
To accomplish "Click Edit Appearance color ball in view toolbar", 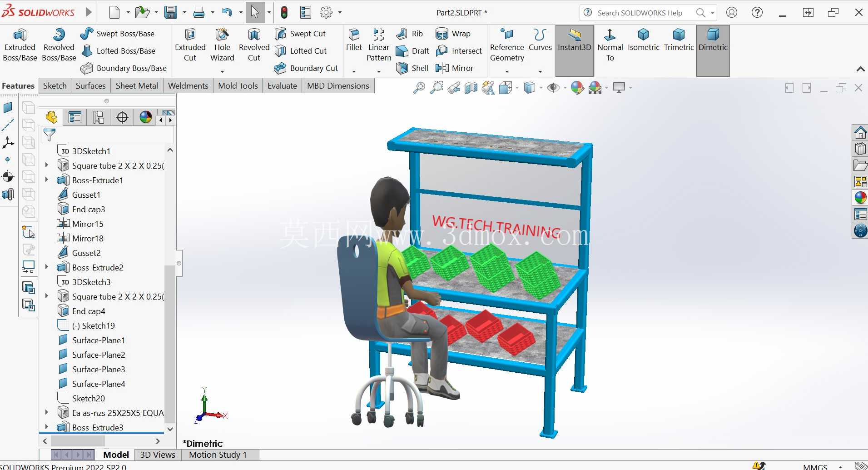I will point(577,88).
